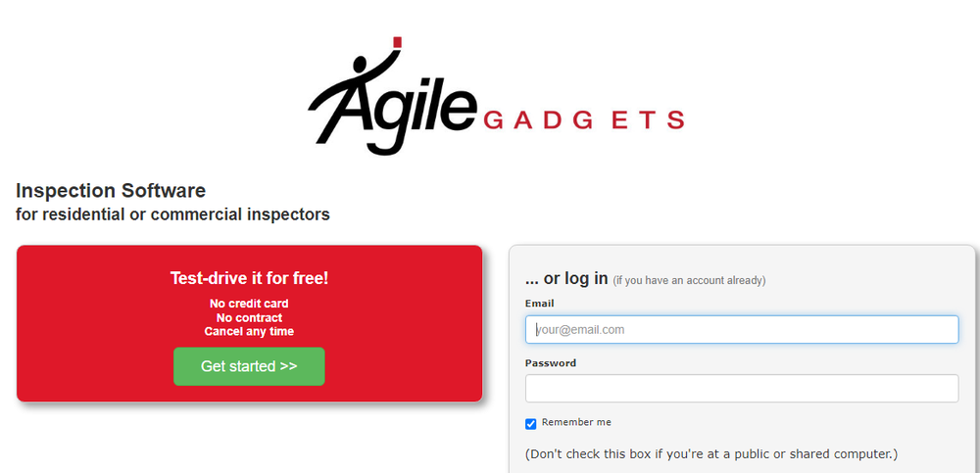
Task: Click the public or shared computer warning note
Action: pyautogui.click(x=711, y=454)
